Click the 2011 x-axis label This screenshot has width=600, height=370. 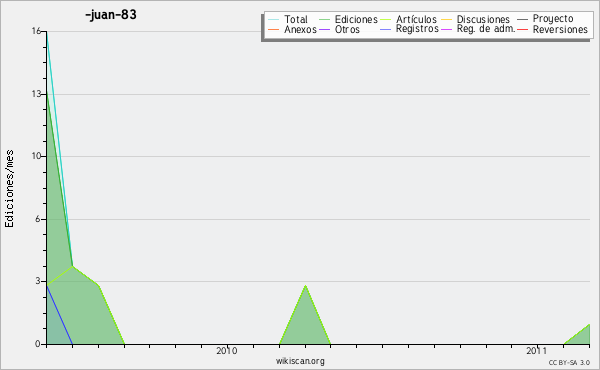(536, 350)
